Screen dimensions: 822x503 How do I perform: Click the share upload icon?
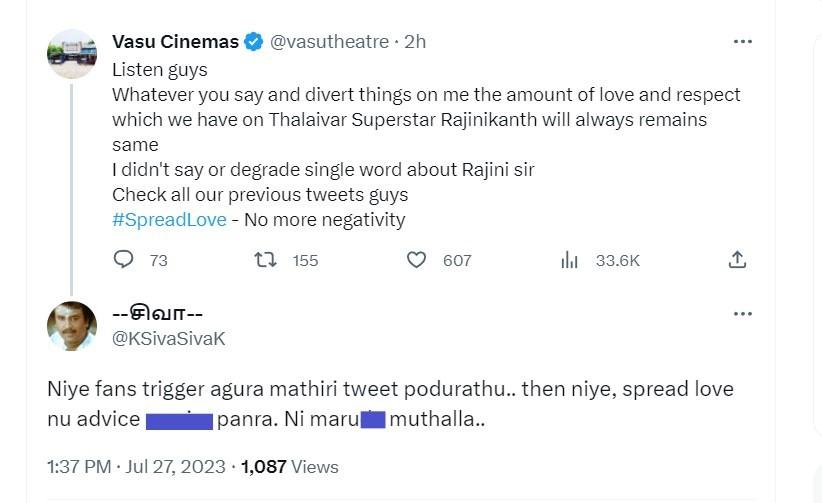coord(737,260)
